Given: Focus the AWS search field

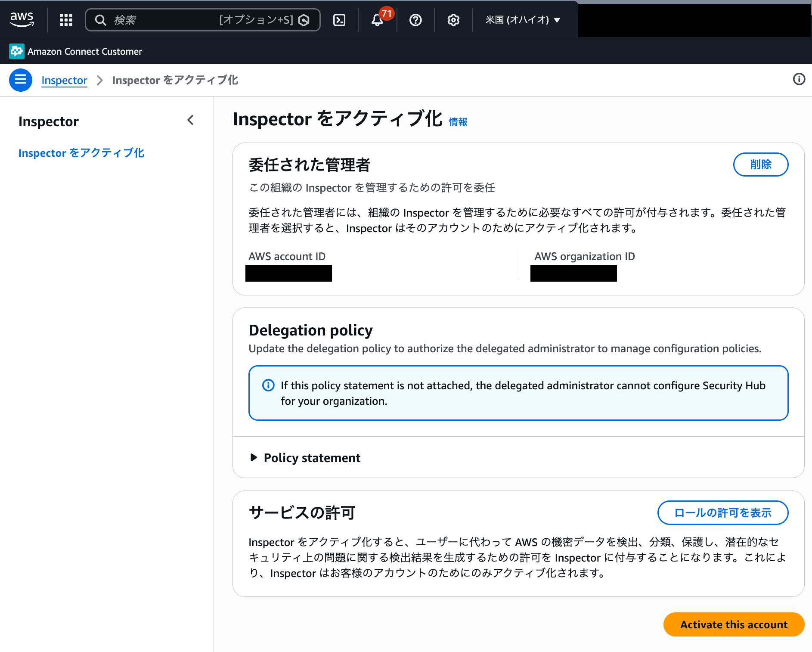Looking at the screenshot, I should [x=203, y=20].
